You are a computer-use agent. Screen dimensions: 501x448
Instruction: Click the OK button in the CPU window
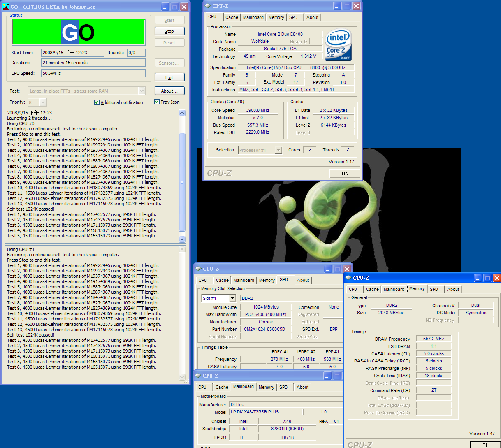tap(345, 174)
